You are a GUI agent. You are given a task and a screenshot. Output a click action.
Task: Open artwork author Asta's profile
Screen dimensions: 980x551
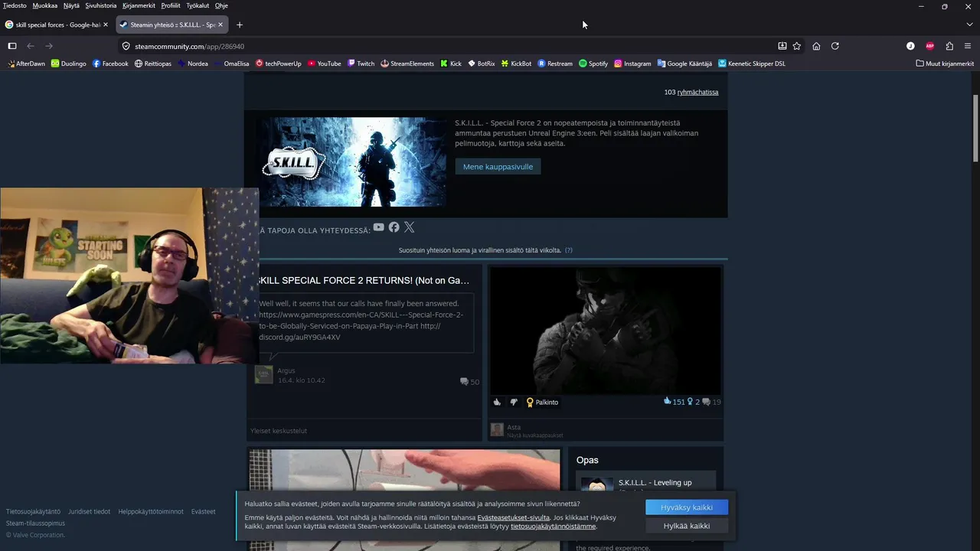point(514,427)
